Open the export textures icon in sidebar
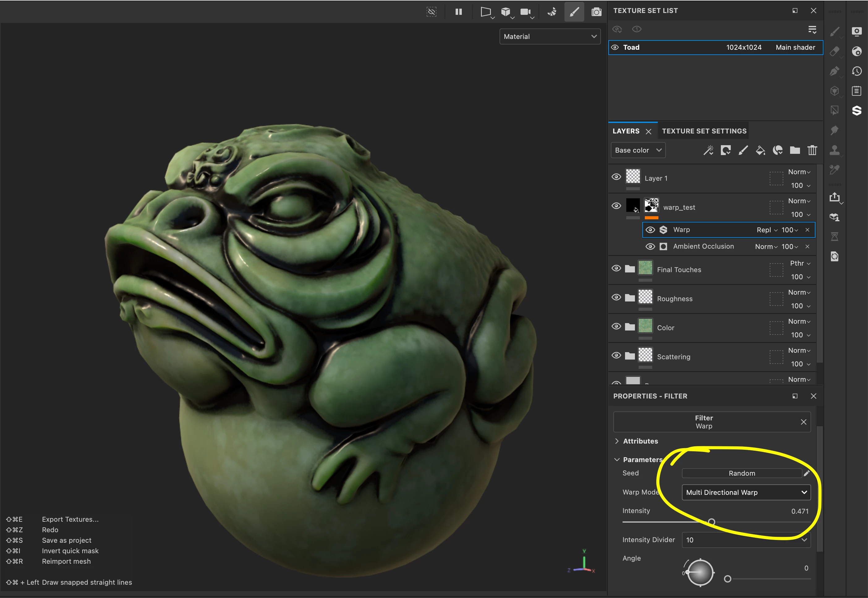Image resolution: width=868 pixels, height=598 pixels. [835, 197]
